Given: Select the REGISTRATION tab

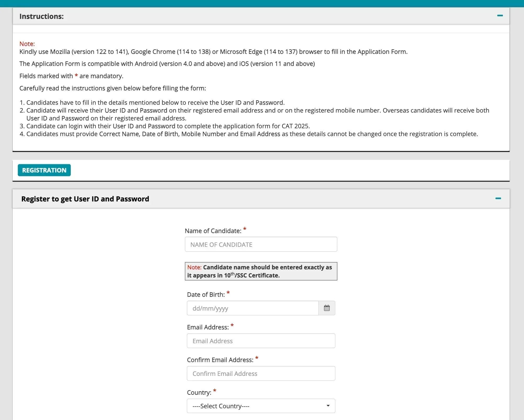Looking at the screenshot, I should (x=44, y=170).
